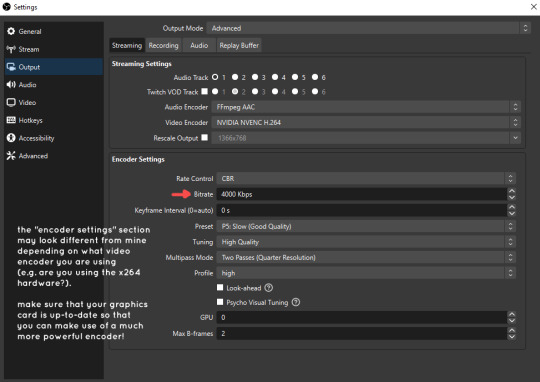Screen dimensions: 540x382
Task: Click the Video display icon in sidebar
Action: [x=11, y=103]
